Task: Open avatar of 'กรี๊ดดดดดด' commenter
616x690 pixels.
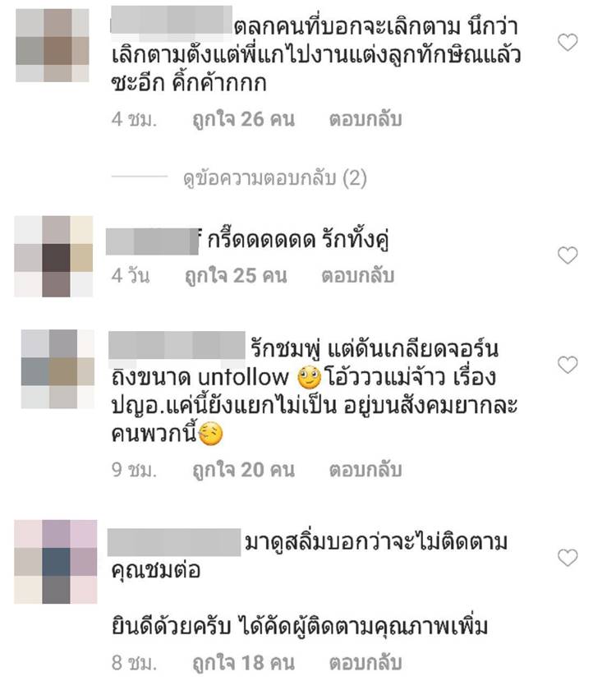Action: coord(53,256)
